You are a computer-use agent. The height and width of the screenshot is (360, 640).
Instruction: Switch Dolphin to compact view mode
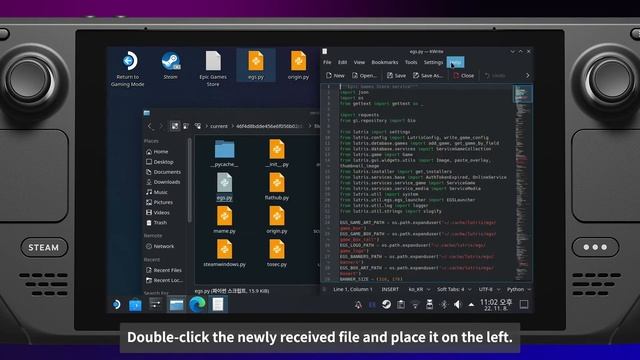[x=186, y=126]
